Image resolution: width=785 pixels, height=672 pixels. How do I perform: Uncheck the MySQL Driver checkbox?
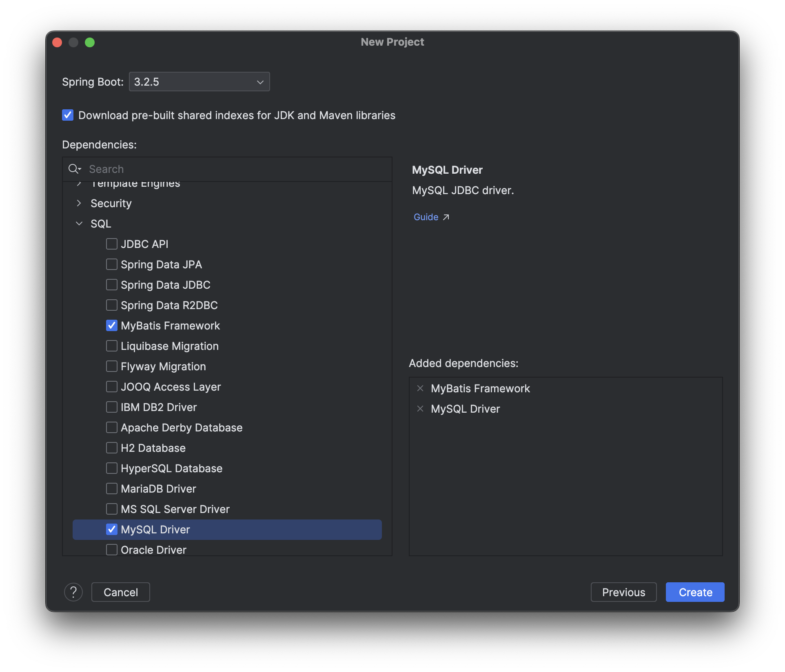tap(111, 529)
